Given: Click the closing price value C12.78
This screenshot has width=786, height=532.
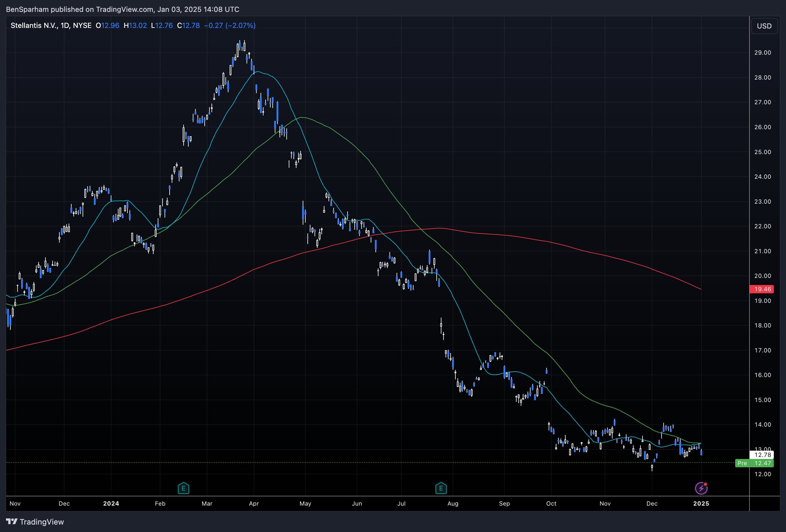Looking at the screenshot, I should [188, 25].
